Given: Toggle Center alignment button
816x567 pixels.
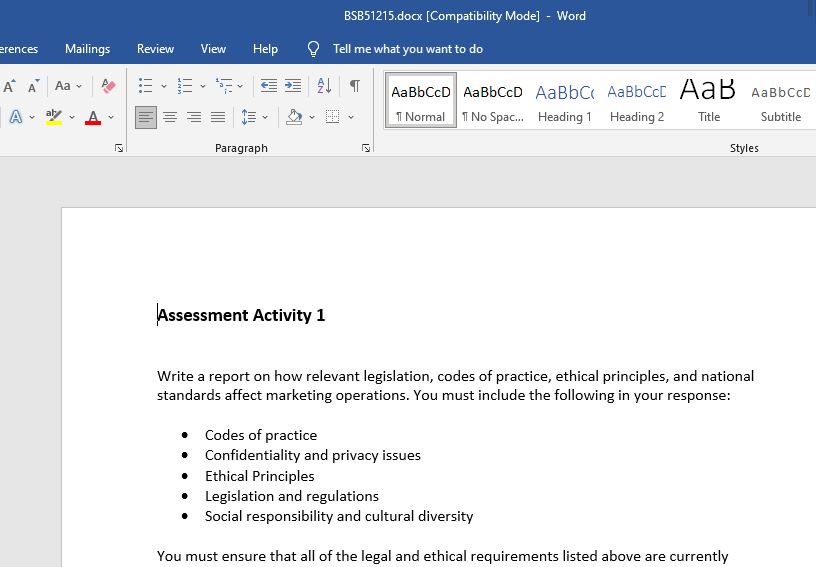Looking at the screenshot, I should coord(170,117).
